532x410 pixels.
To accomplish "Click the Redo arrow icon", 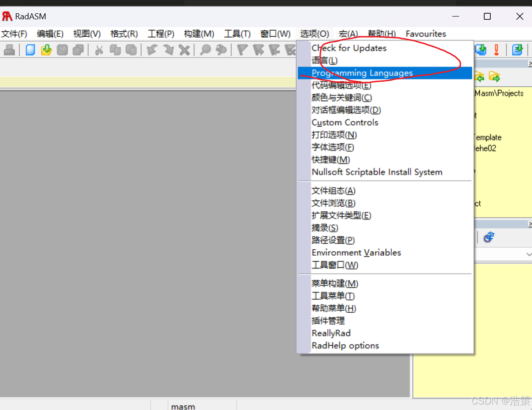I will point(168,50).
